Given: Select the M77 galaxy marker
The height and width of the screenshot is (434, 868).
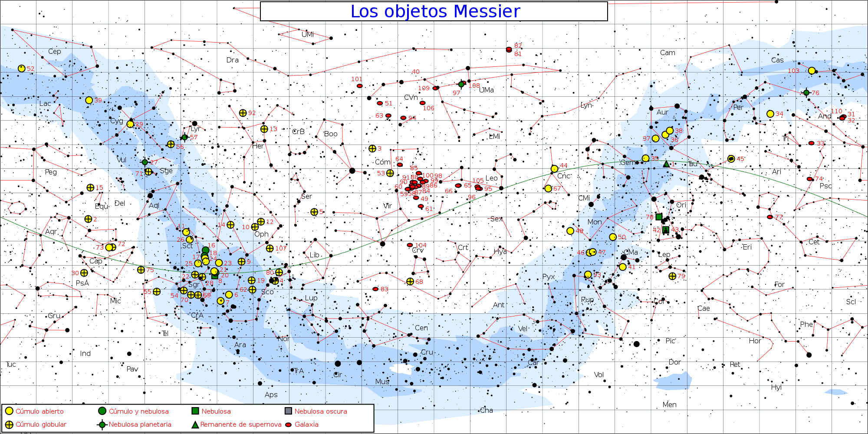Looking at the screenshot, I should coord(770,217).
